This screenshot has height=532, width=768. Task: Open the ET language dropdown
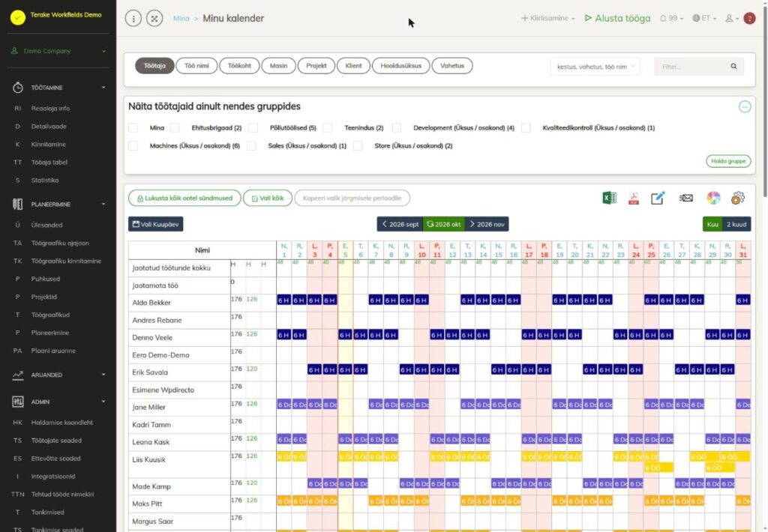(704, 18)
